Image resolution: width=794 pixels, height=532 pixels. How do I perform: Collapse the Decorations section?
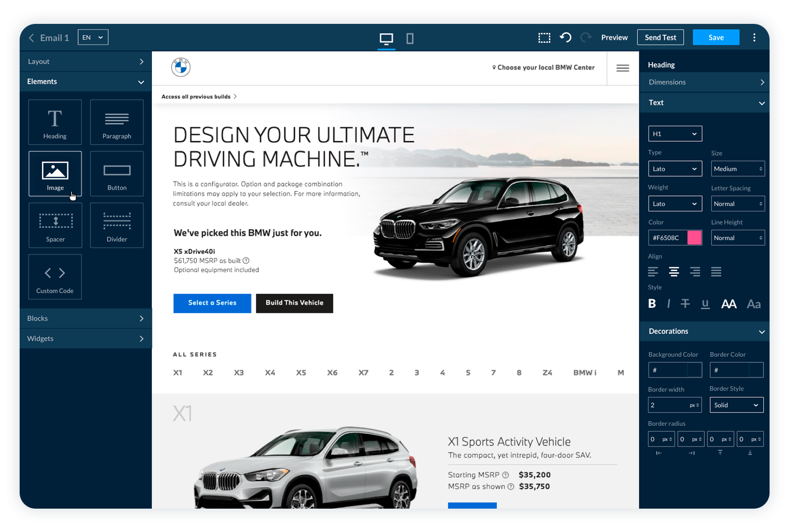point(704,331)
